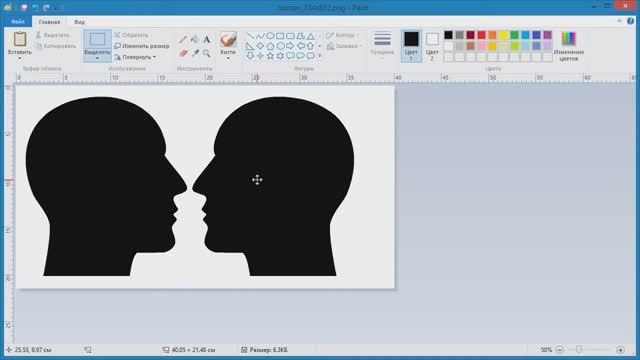Pick the red color swatch

coord(482,35)
